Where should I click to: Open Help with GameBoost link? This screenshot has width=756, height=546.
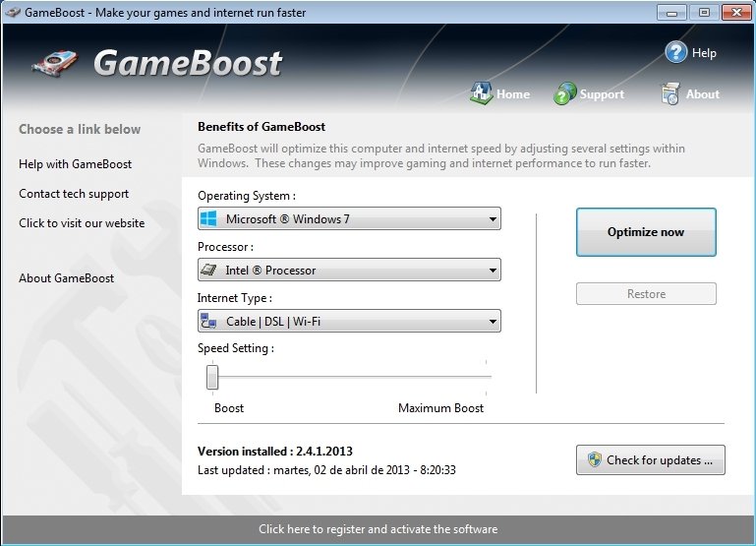[76, 164]
